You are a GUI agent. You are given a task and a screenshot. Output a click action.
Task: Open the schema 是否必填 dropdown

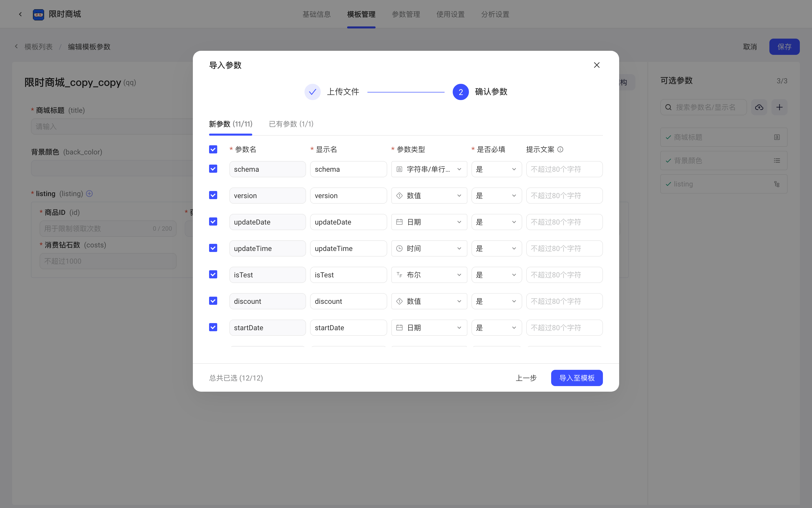(497, 169)
